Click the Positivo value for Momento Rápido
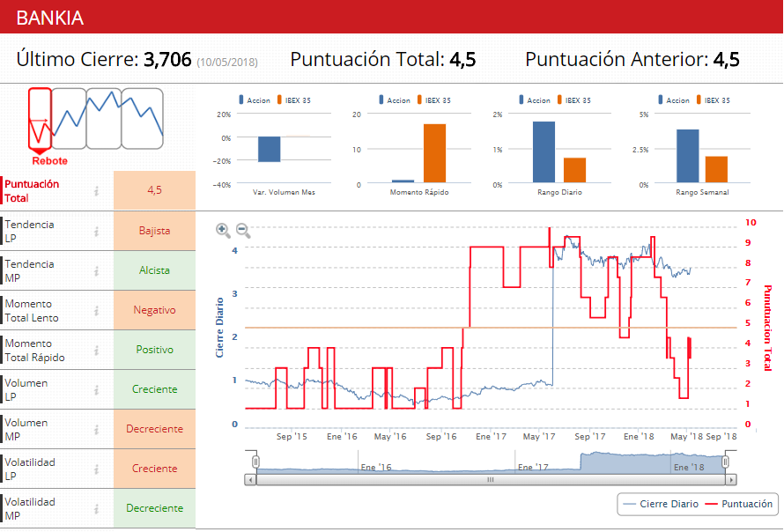Image resolution: width=784 pixels, height=532 pixels. [x=154, y=350]
